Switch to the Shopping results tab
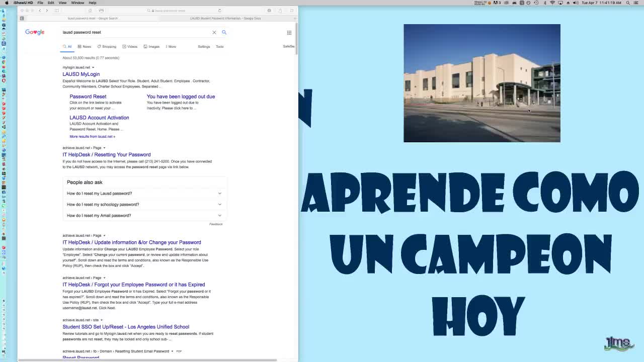 coord(107,46)
